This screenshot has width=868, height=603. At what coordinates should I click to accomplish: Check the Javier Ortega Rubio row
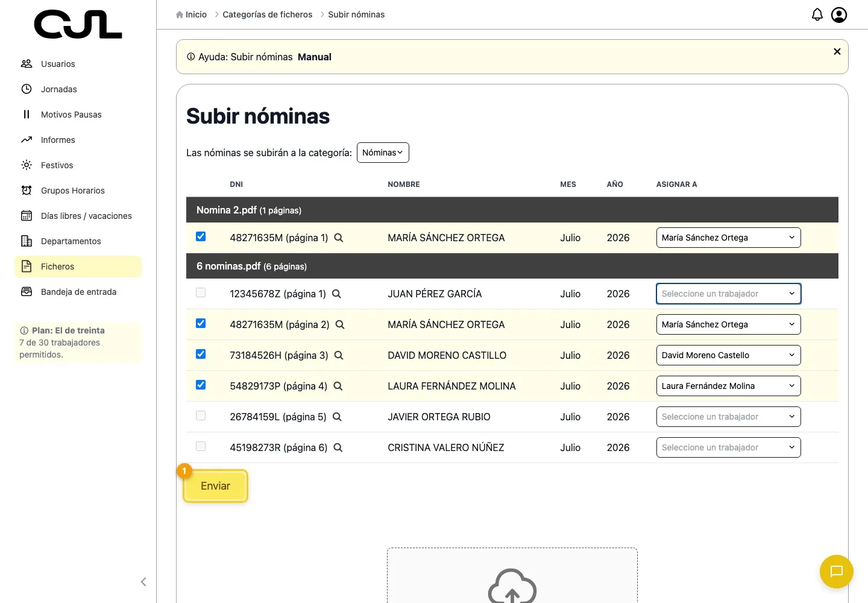click(x=201, y=415)
